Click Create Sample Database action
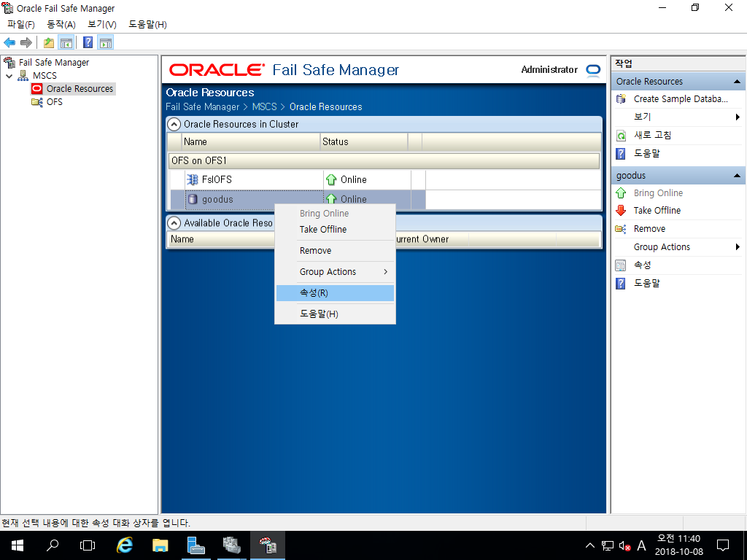747x560 pixels. [x=681, y=99]
